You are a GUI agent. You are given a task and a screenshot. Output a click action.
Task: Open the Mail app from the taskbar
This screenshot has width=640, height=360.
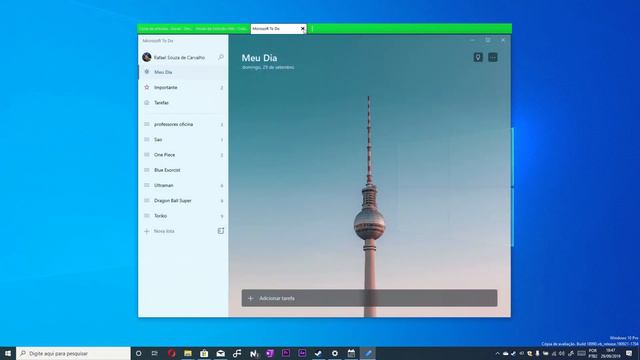220,353
